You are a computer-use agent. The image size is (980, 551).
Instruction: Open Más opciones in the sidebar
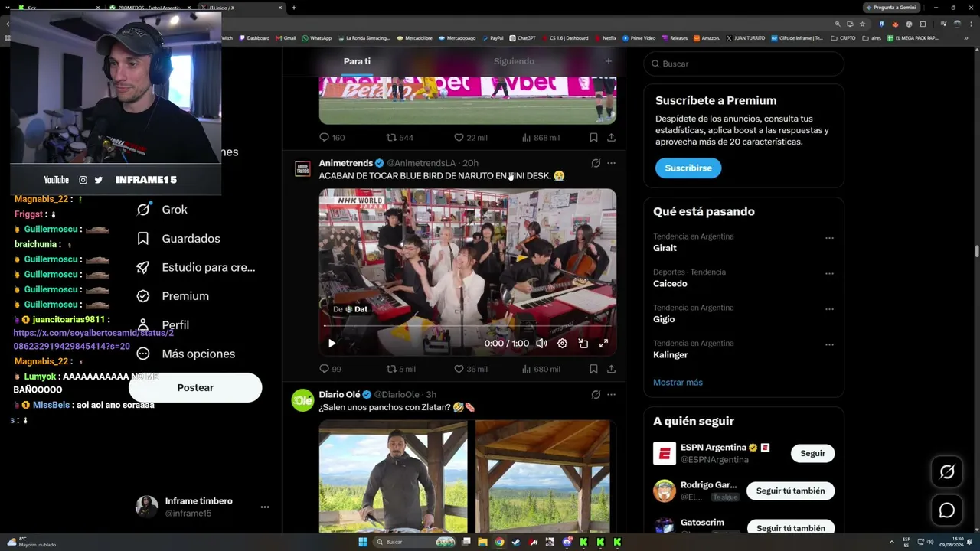[185, 354]
